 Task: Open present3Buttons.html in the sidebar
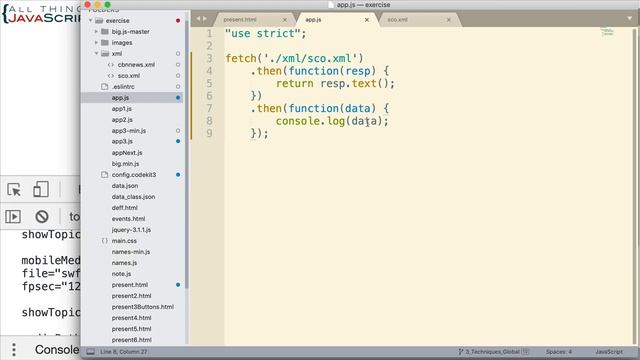click(x=142, y=307)
